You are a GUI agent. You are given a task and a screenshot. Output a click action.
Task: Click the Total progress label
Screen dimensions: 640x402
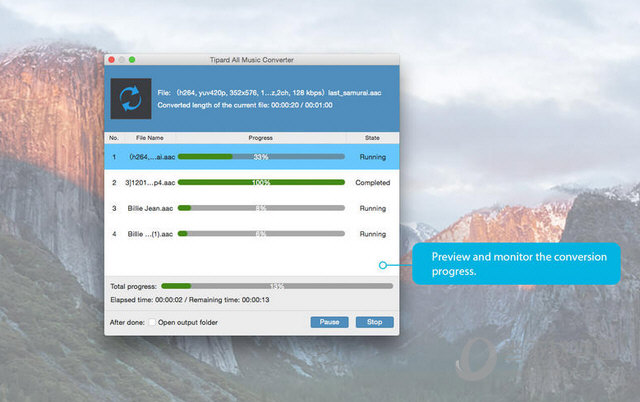pos(133,287)
